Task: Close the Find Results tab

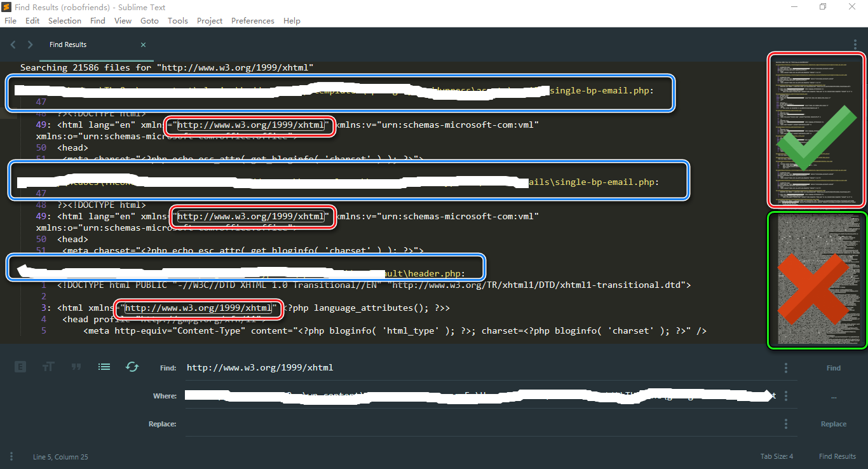Action: click(143, 44)
